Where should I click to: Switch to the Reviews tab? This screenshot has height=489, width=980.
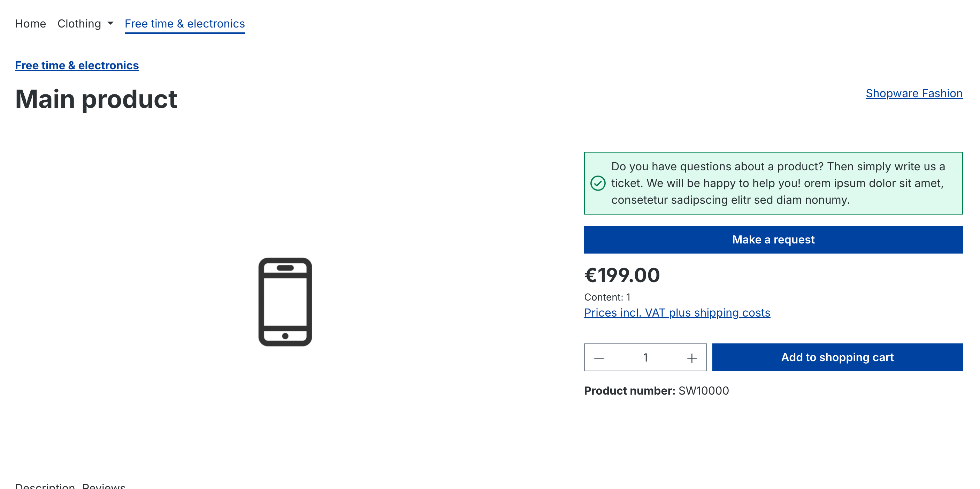coord(104,486)
